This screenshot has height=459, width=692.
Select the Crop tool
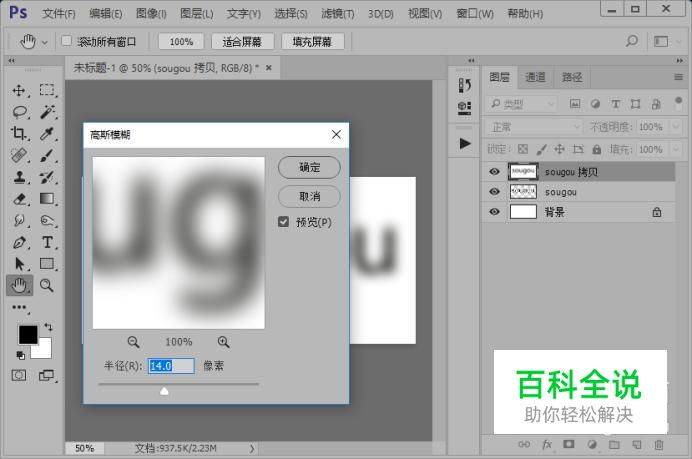[x=19, y=133]
